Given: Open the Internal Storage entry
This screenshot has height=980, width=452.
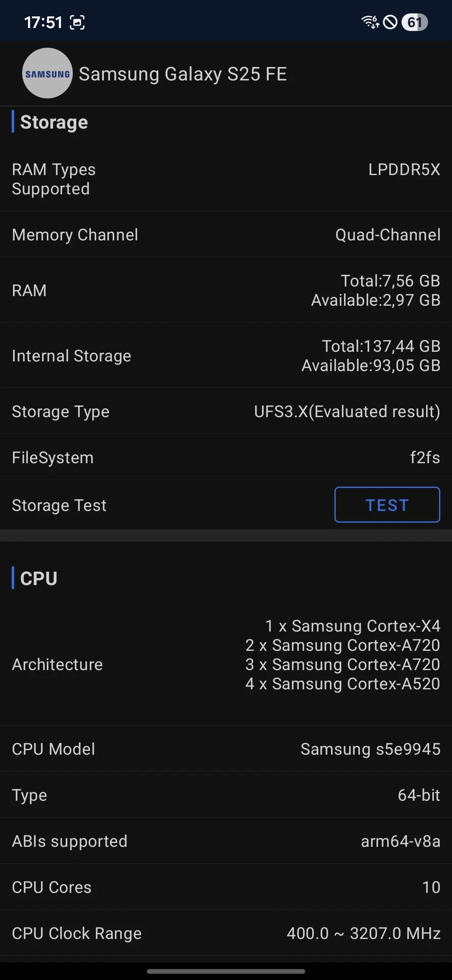Looking at the screenshot, I should tap(226, 356).
